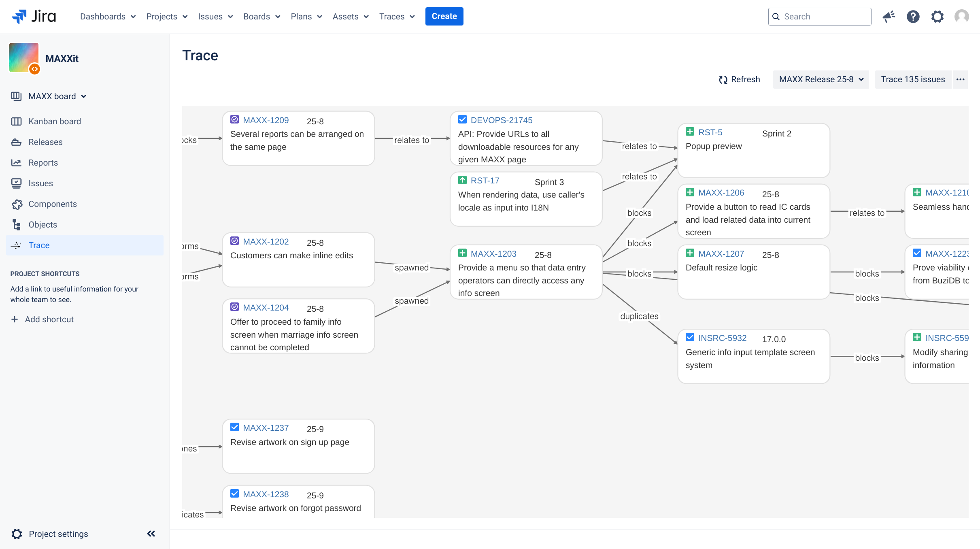Open the DEVOPS-21745 issue link

pyautogui.click(x=501, y=120)
